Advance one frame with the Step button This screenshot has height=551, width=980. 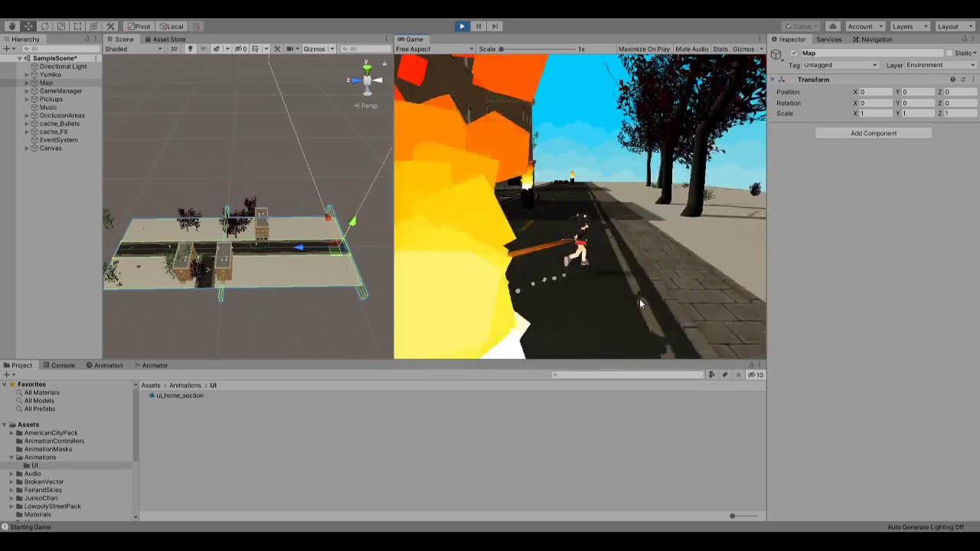[495, 26]
